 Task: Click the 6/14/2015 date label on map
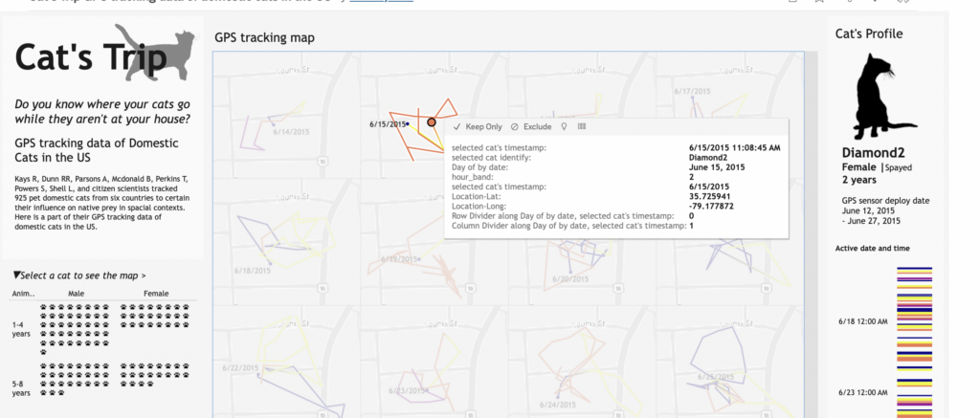291,132
